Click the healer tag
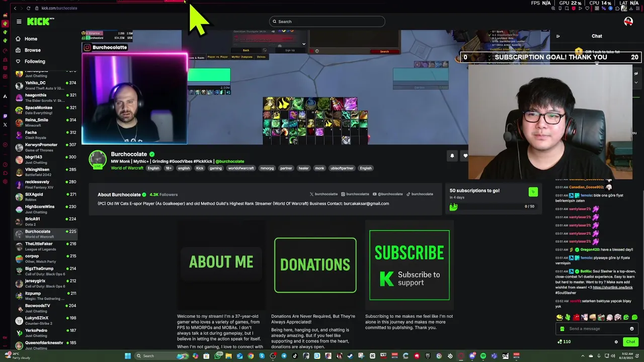 click(303, 168)
